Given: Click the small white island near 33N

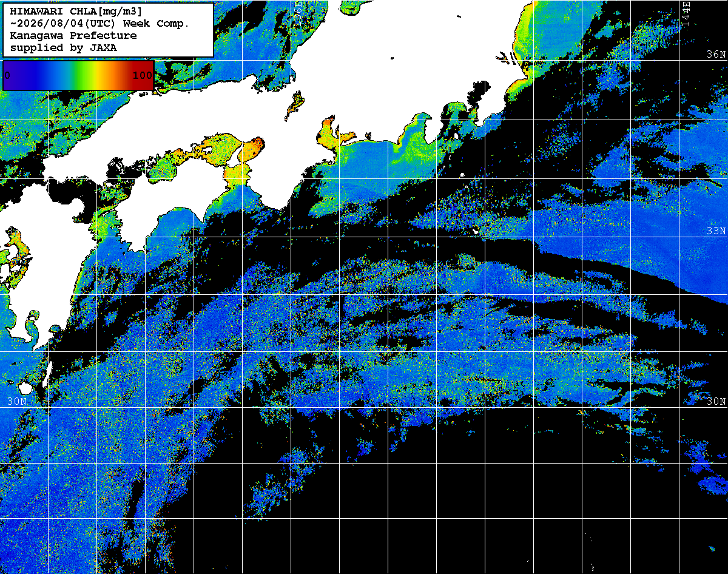Looking at the screenshot, I should coord(476,231).
